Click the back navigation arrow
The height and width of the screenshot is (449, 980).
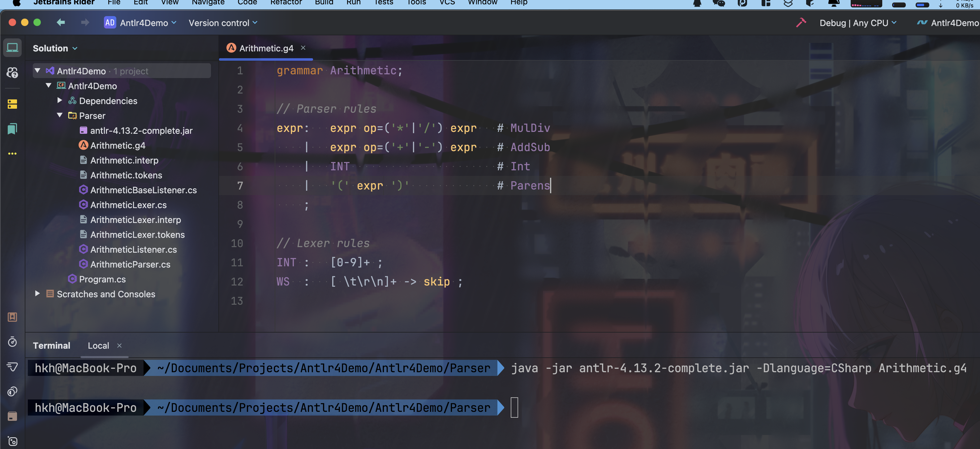click(61, 23)
